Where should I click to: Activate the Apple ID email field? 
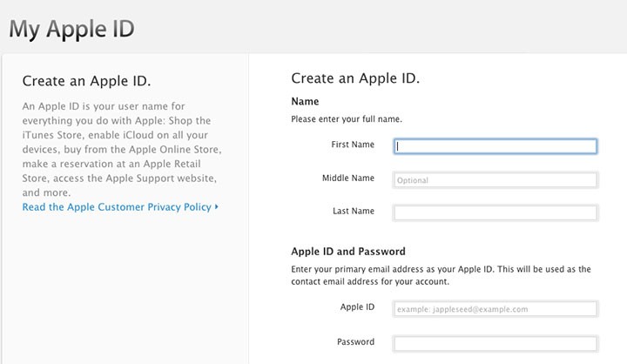pos(495,309)
